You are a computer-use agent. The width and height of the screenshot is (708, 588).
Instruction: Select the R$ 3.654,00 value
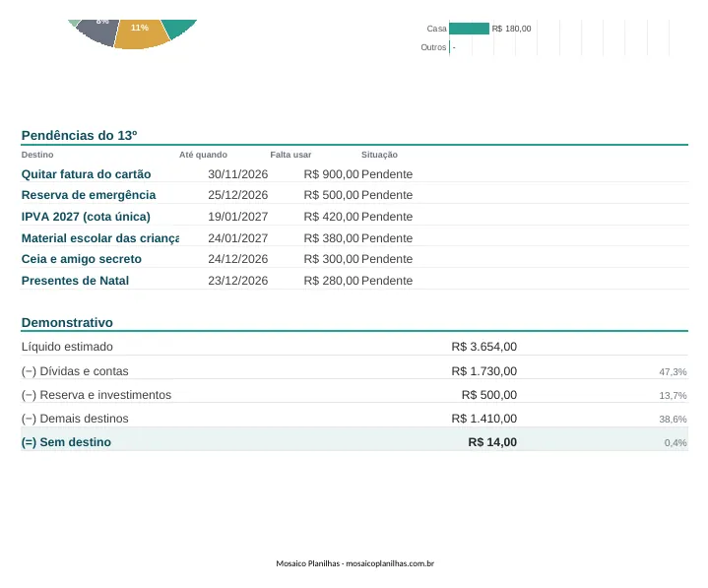tap(484, 347)
